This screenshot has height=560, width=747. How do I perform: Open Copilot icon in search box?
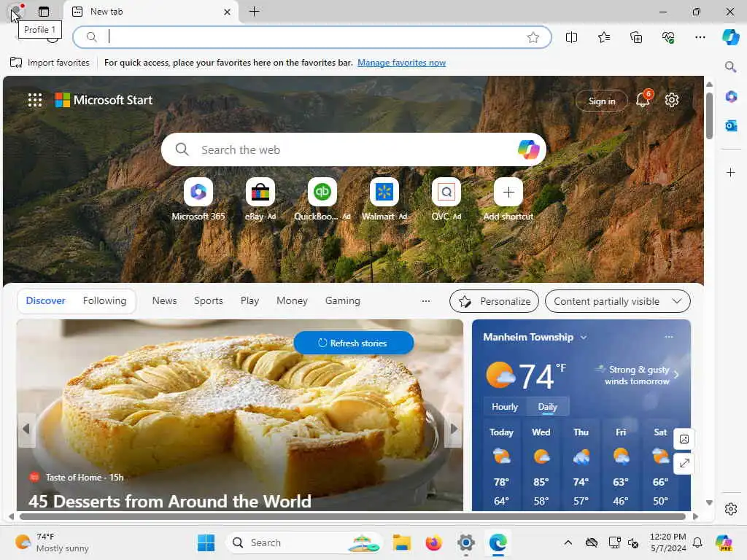point(528,149)
